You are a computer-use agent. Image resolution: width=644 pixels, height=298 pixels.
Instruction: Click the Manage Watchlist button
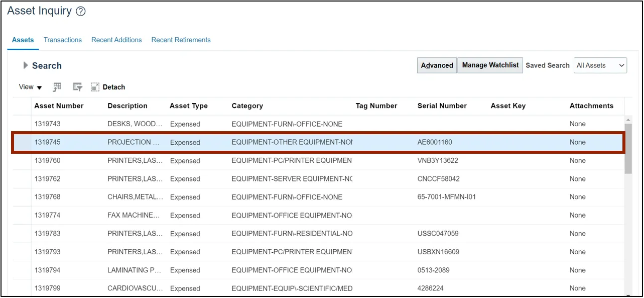490,65
